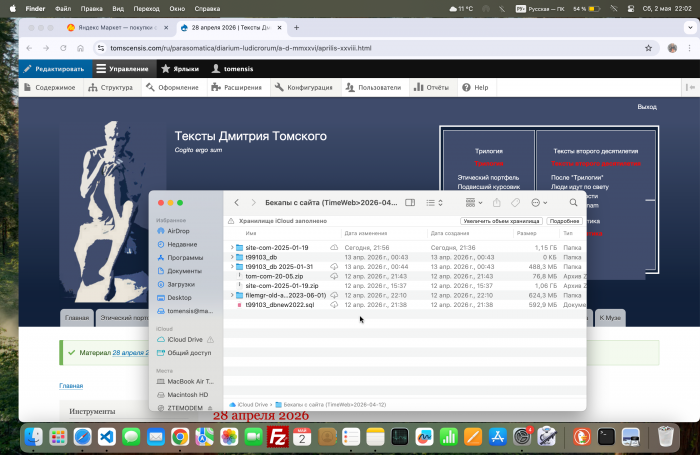Open the Finder group-by dropdown
Viewport: 700px width, 455px height.
(474, 203)
